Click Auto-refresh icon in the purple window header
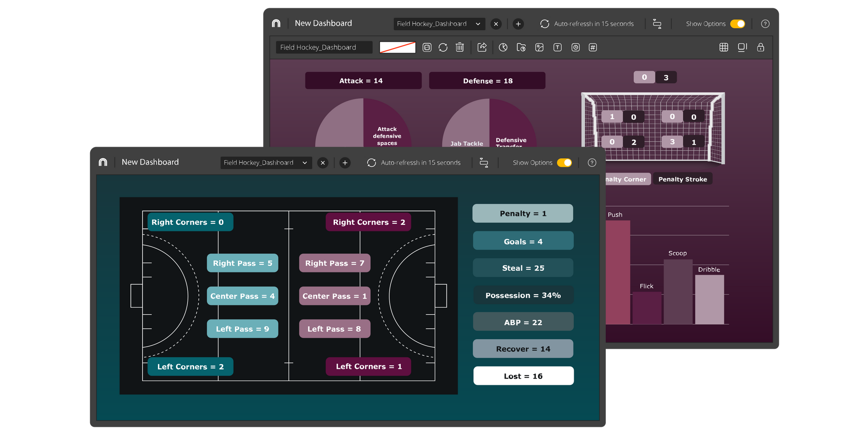 pos(545,24)
